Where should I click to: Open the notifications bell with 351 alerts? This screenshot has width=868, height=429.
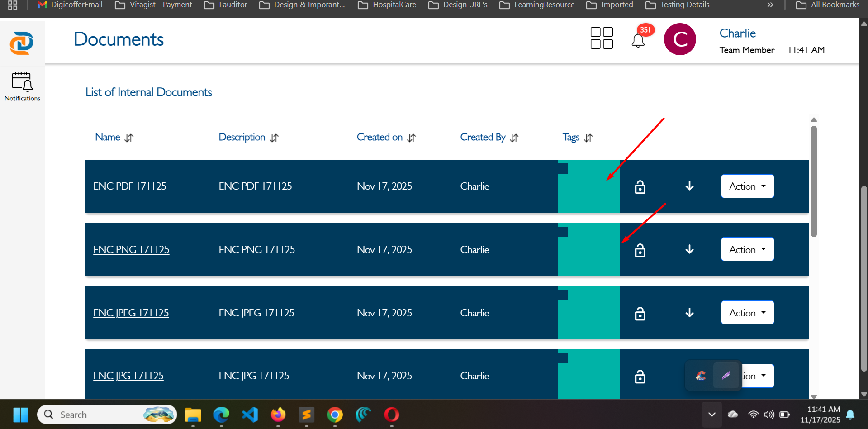click(638, 39)
